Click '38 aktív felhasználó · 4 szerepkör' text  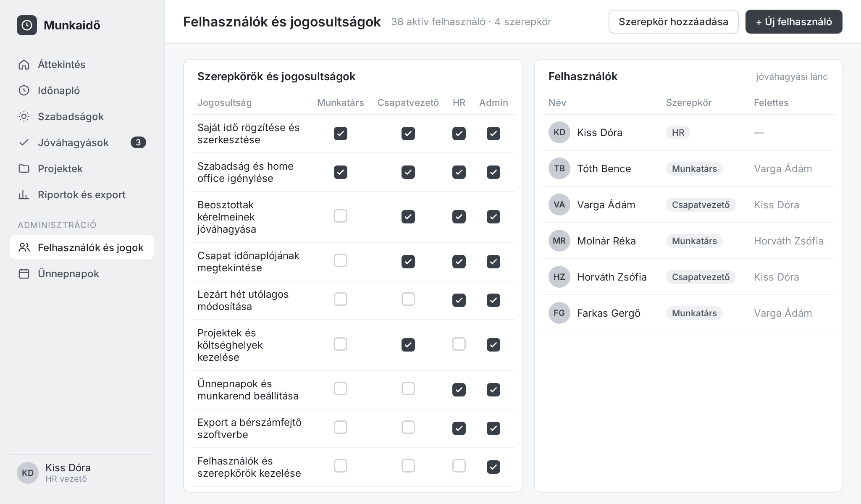point(471,22)
